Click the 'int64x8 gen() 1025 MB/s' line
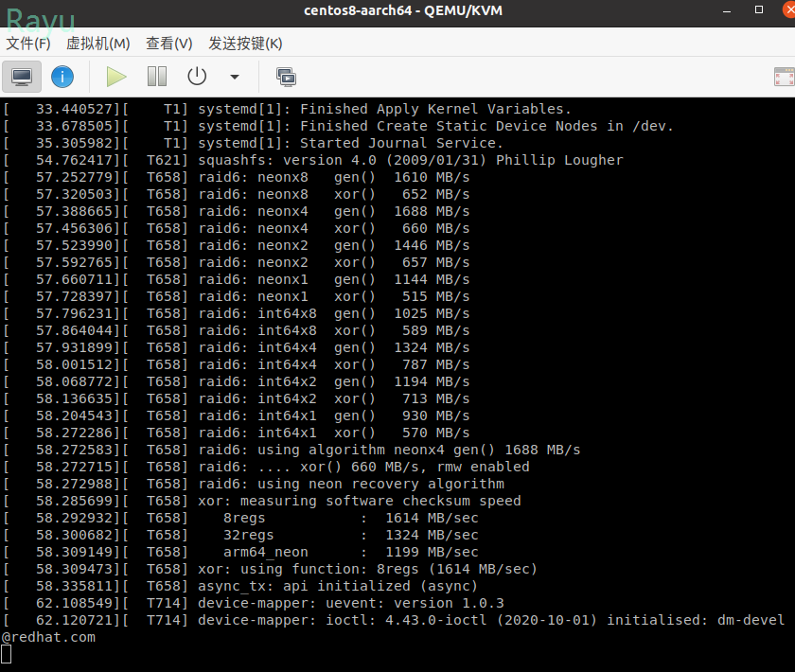The width and height of the screenshot is (795, 672). [237, 313]
